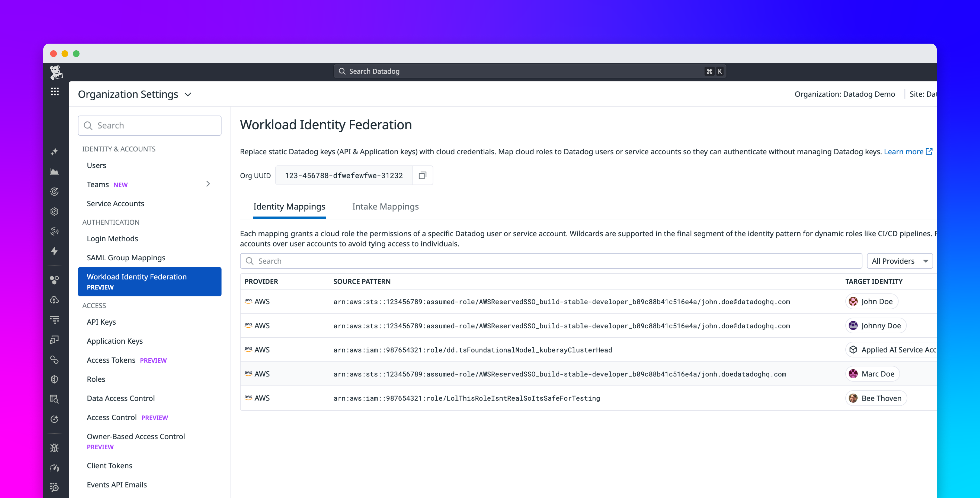Open Client Tokens settings page
The image size is (980, 498).
pos(110,465)
